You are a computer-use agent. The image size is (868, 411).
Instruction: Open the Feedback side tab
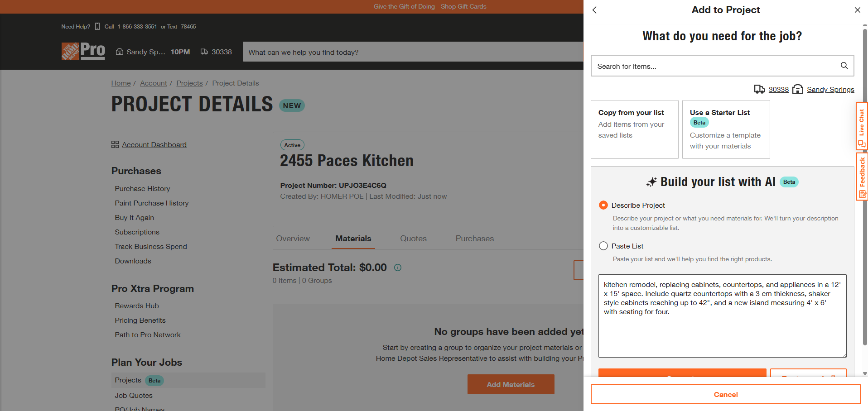(861, 176)
